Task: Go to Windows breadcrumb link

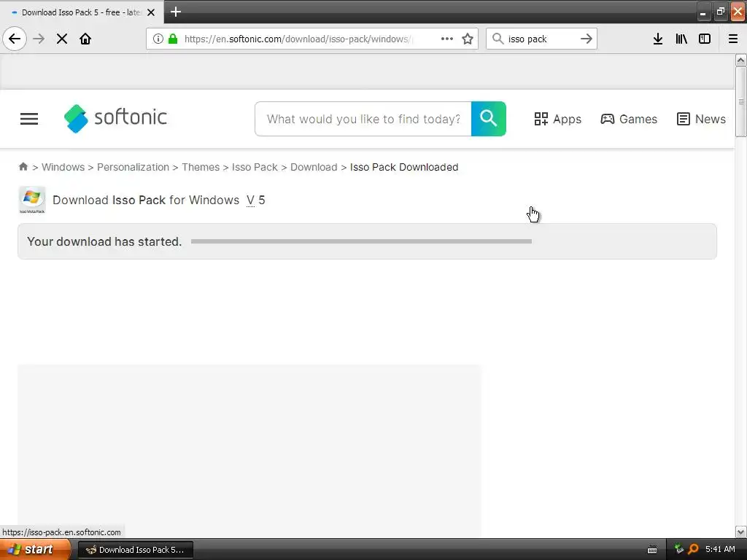Action: (63, 167)
